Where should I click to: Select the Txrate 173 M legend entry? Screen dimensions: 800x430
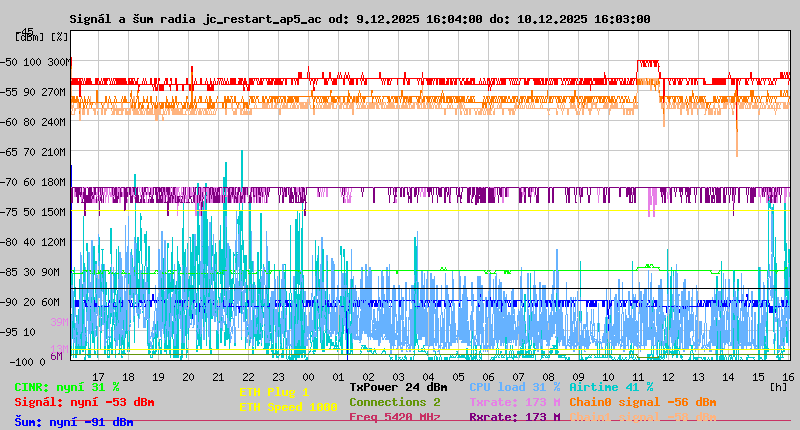tap(514, 402)
